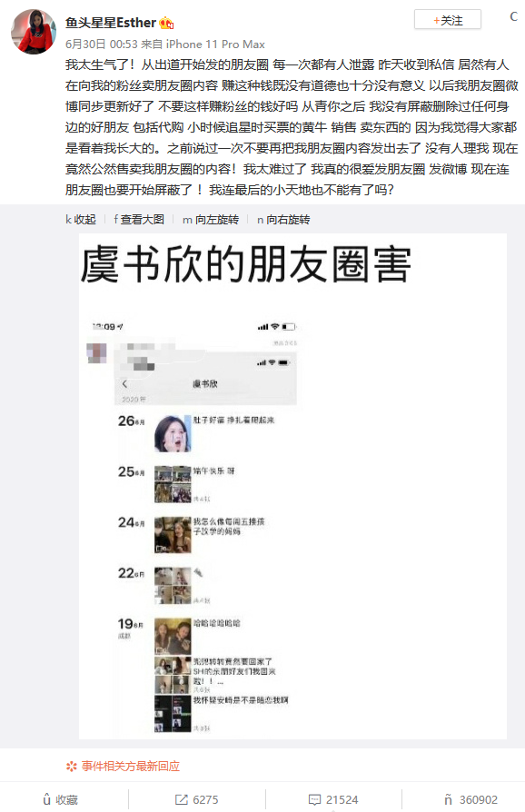The height and width of the screenshot is (812, 525).
Task: Click the 26 June entry thumbnail
Action: pos(173,433)
